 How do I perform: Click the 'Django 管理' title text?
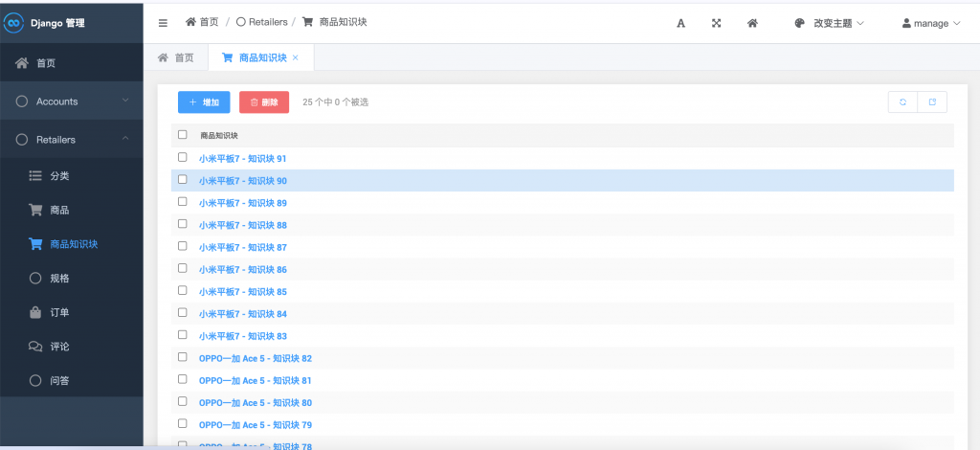(x=57, y=23)
